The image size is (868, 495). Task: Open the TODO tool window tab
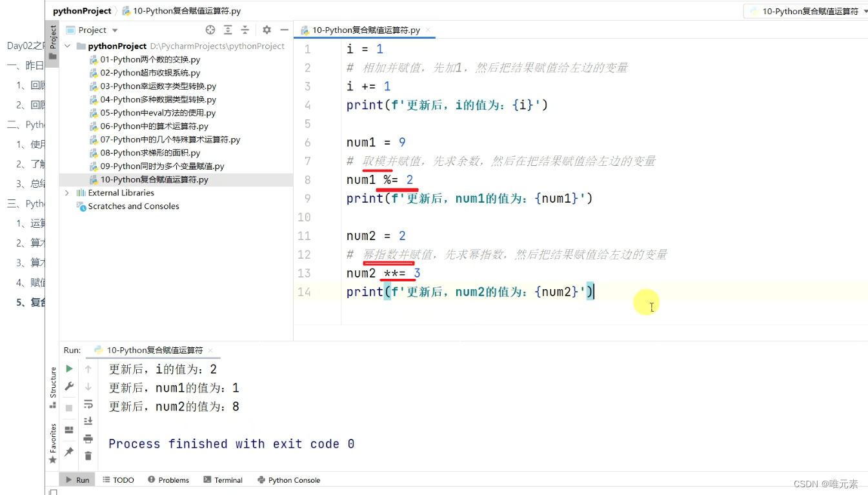point(118,480)
